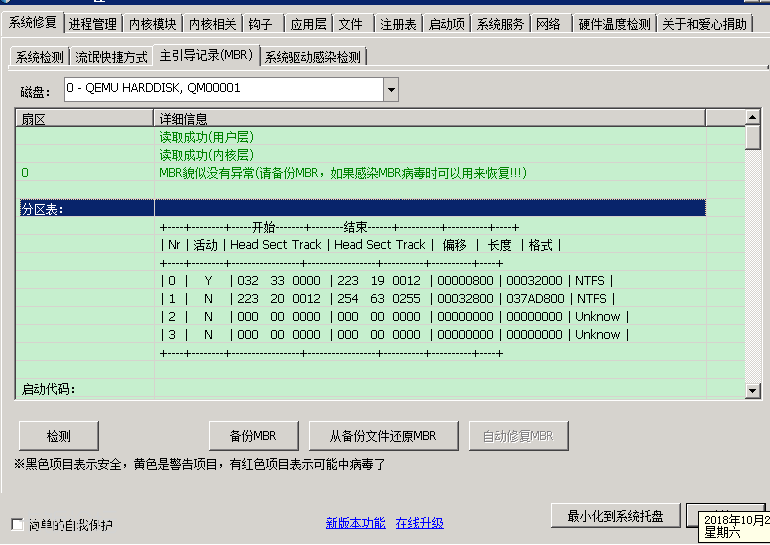This screenshot has height=545, width=770.
Task: Open the 系统驱动感染检测 sub-tab
Action: tap(313, 57)
